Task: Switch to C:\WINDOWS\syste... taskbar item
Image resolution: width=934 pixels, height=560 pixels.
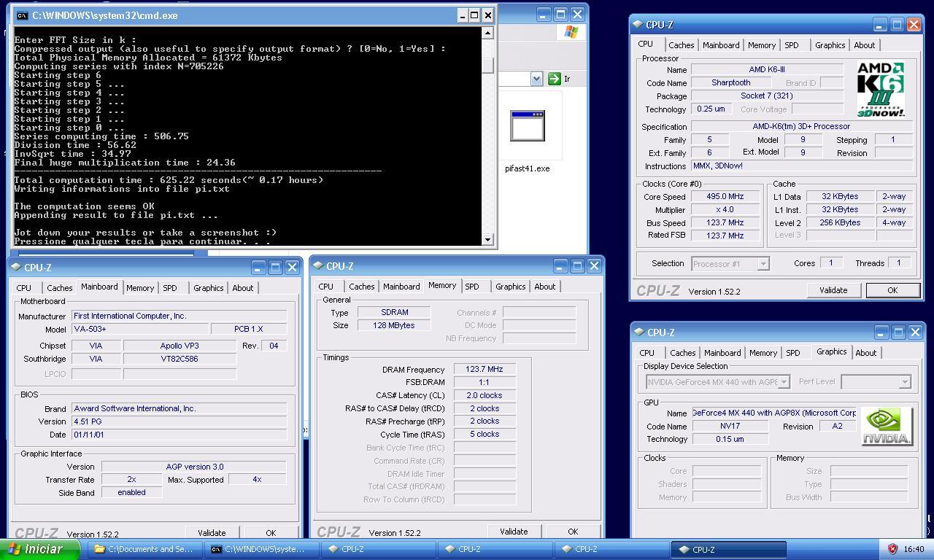Action: 261,549
